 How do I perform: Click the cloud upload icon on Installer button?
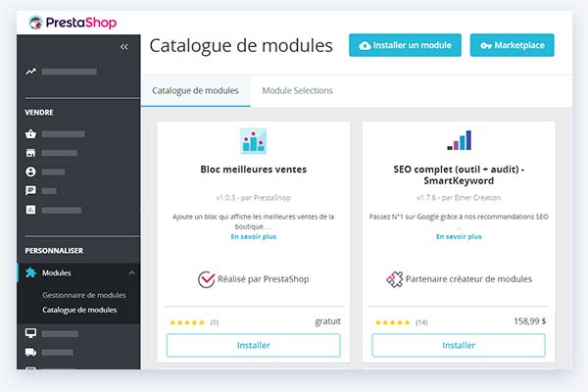(x=365, y=46)
